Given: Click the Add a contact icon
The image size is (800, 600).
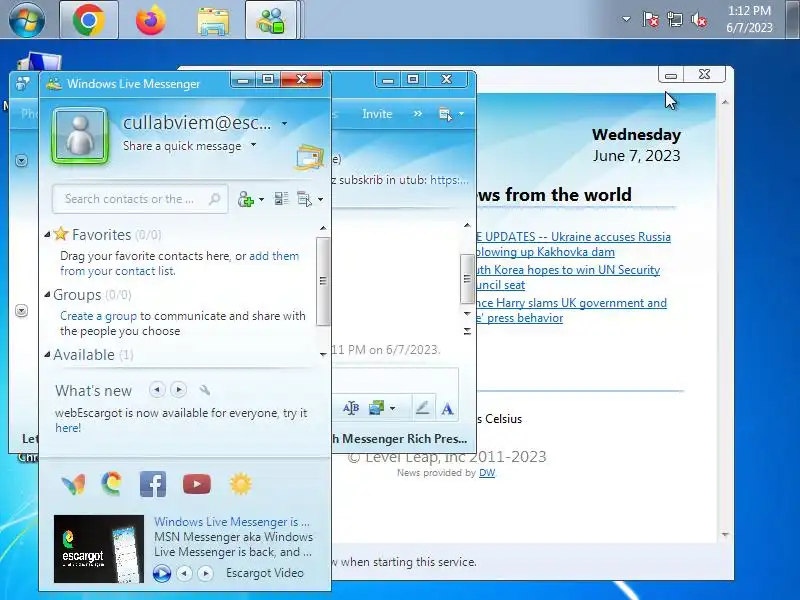Looking at the screenshot, I should 245,199.
